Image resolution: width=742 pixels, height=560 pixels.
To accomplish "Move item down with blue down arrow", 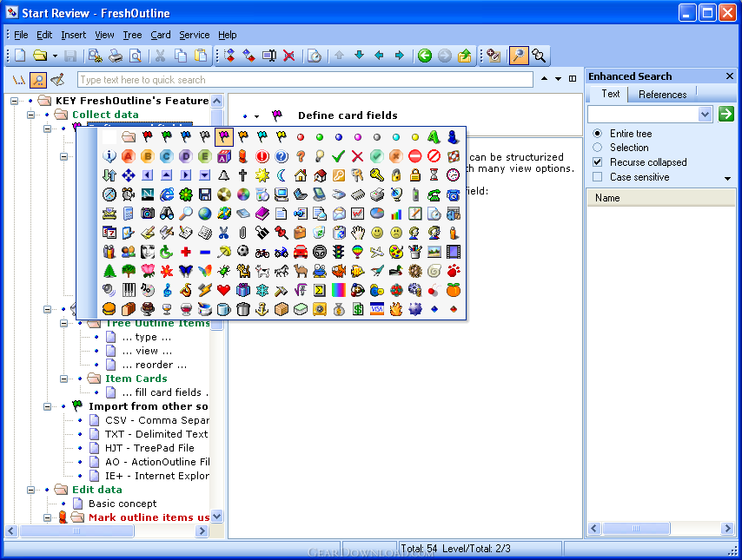I will point(359,56).
